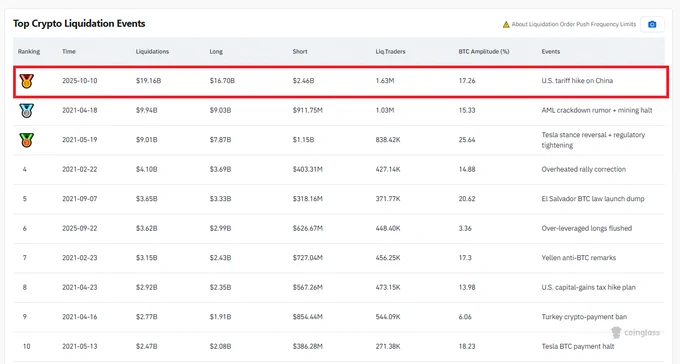Viewport: 680px width, 364px height.
Task: Click the $9.01B liquidations value
Action: coord(146,140)
